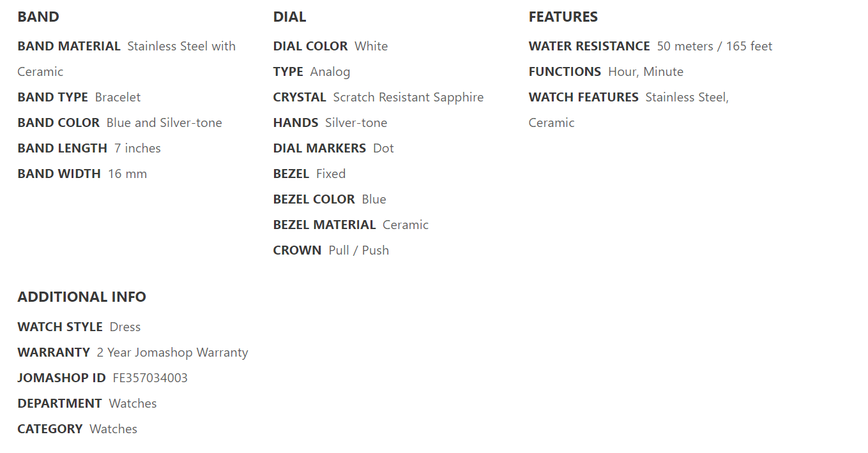Click the BAND section heading
This screenshot has height=453, width=868.
tap(38, 17)
